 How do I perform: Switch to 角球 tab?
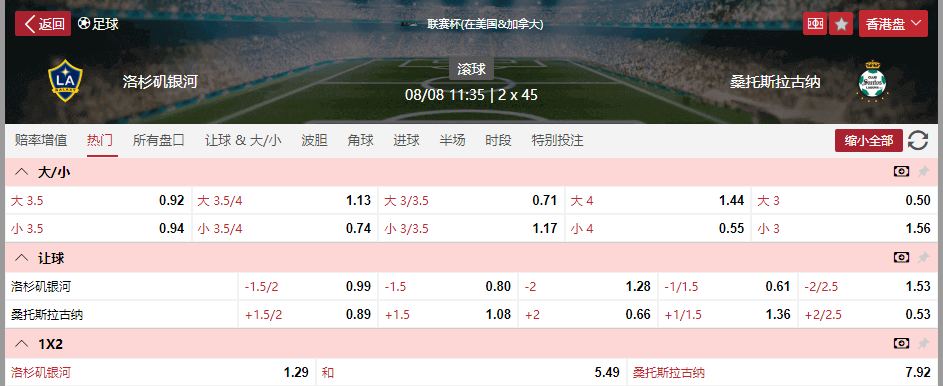point(361,141)
